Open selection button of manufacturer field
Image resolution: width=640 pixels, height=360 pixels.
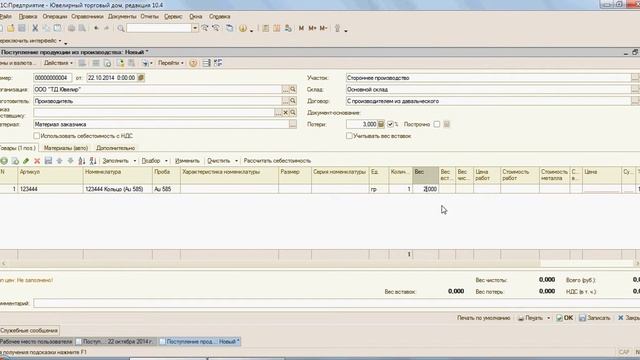pos(285,101)
